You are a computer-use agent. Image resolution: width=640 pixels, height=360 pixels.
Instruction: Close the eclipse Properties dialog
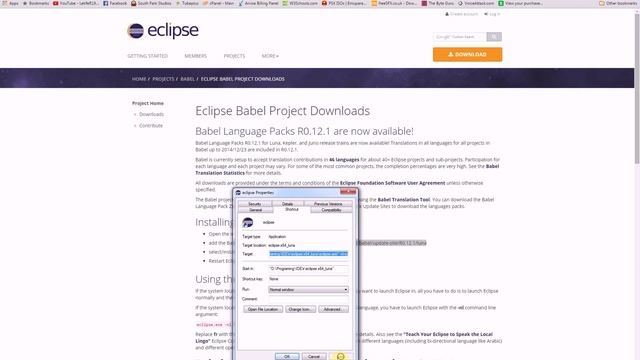(x=348, y=192)
